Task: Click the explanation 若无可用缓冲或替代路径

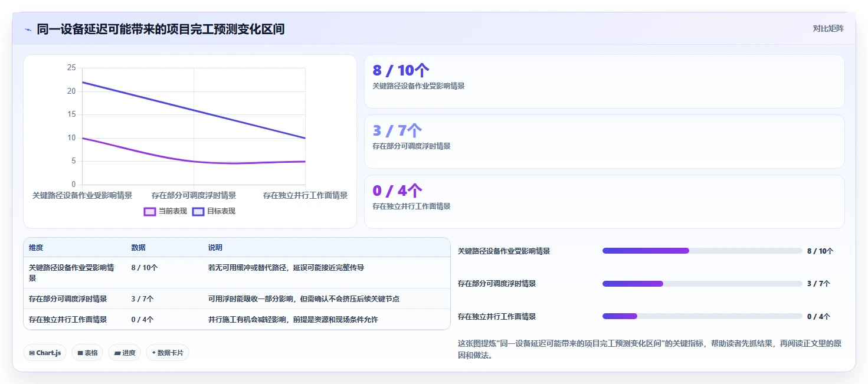Action: pos(286,268)
